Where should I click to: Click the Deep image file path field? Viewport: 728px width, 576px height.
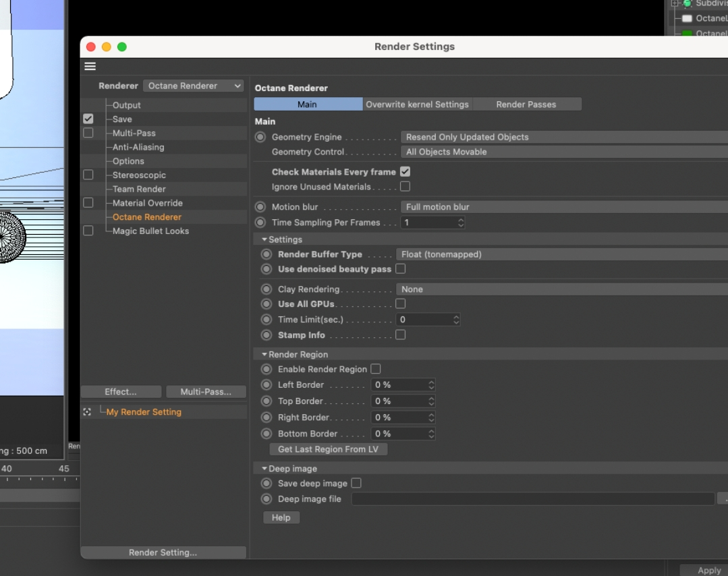click(533, 499)
